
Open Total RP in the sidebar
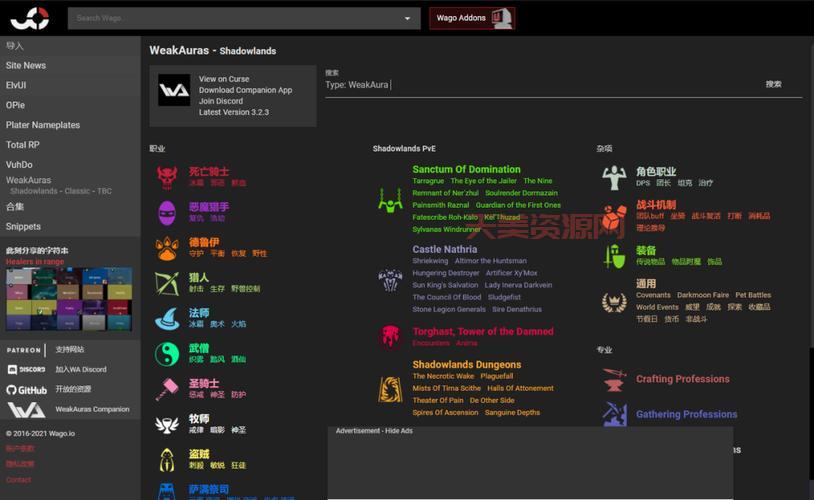(22, 144)
